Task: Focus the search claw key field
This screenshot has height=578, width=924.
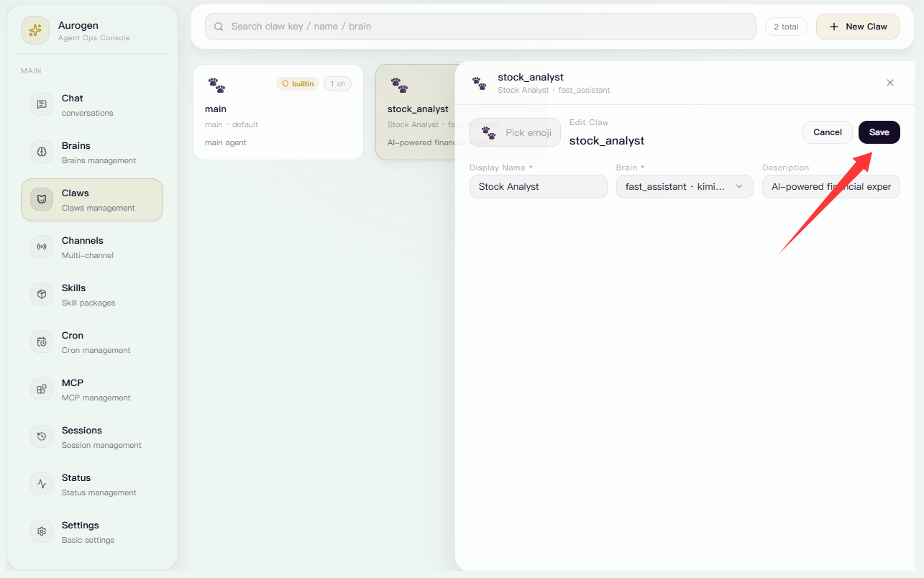Action: [x=480, y=27]
